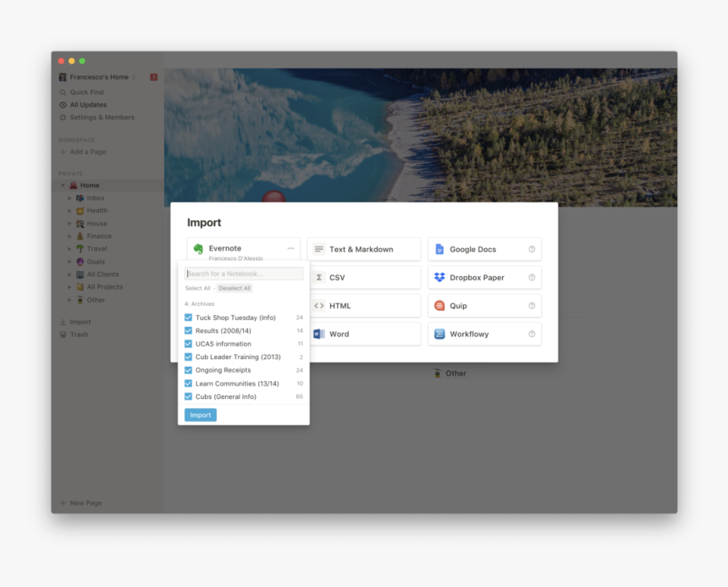Open help for Quip import
728x587 pixels.
532,306
